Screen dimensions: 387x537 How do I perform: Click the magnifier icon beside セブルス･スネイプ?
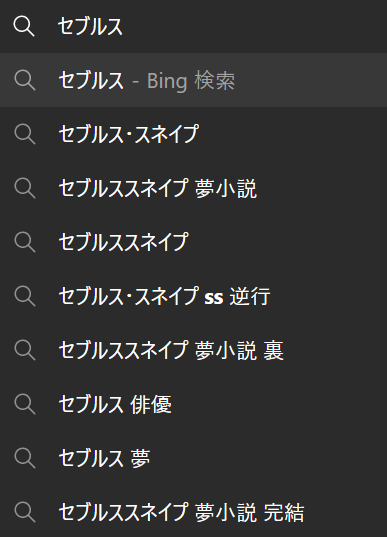pos(25,134)
